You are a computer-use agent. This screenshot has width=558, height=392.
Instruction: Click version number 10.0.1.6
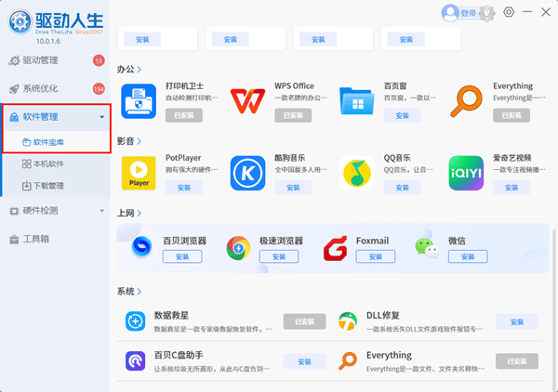click(x=48, y=41)
